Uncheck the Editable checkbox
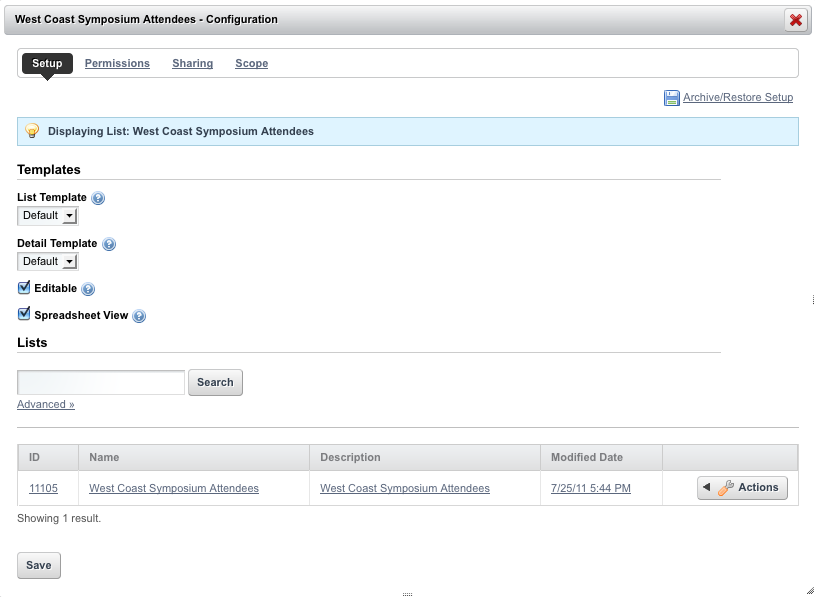Image resolution: width=815 pixels, height=597 pixels. 24,287
